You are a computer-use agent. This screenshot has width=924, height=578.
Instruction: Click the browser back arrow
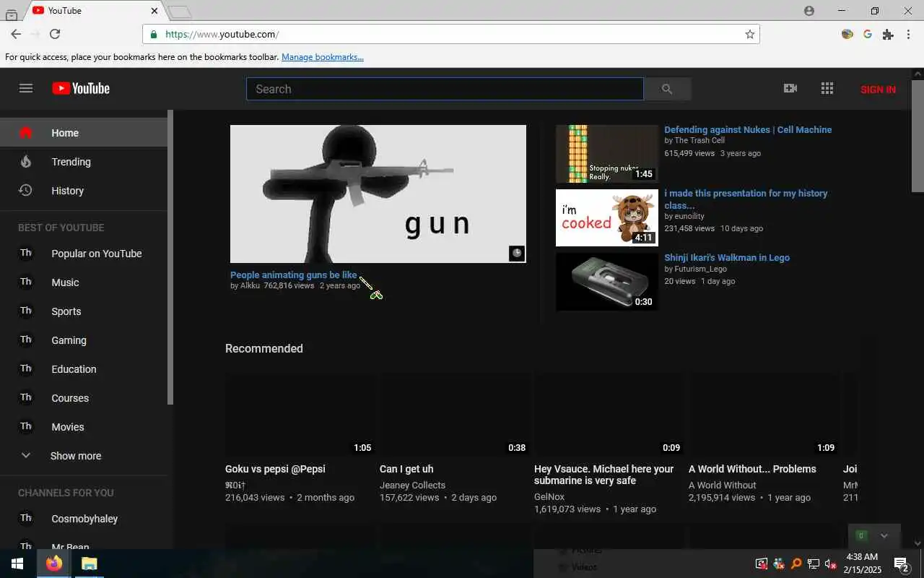16,34
